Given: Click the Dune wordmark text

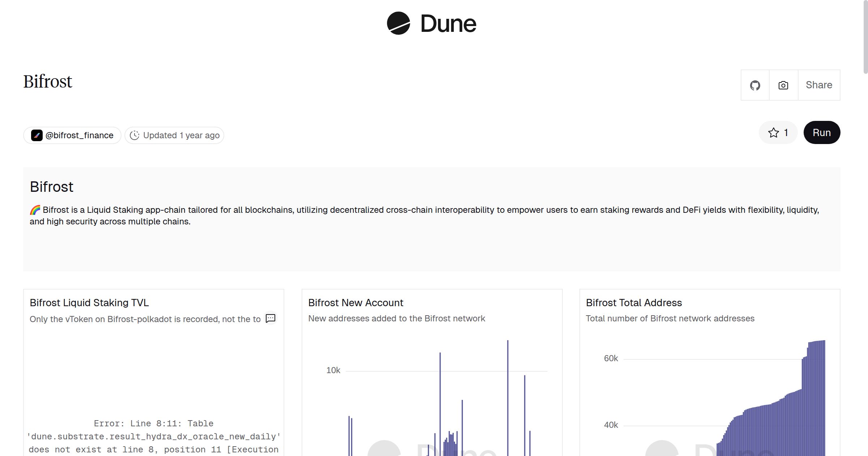Looking at the screenshot, I should pyautogui.click(x=448, y=24).
